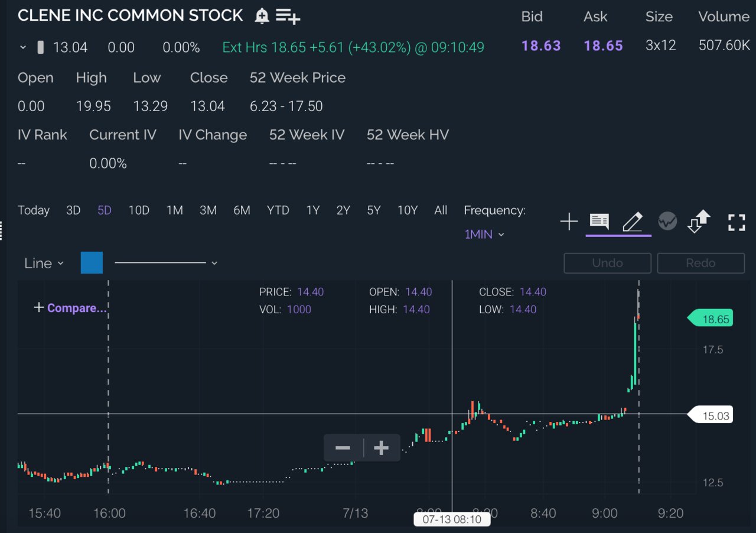Image resolution: width=756 pixels, height=533 pixels.
Task: Click the 07-13 08:10 crosshair time label
Action: pyautogui.click(x=452, y=520)
